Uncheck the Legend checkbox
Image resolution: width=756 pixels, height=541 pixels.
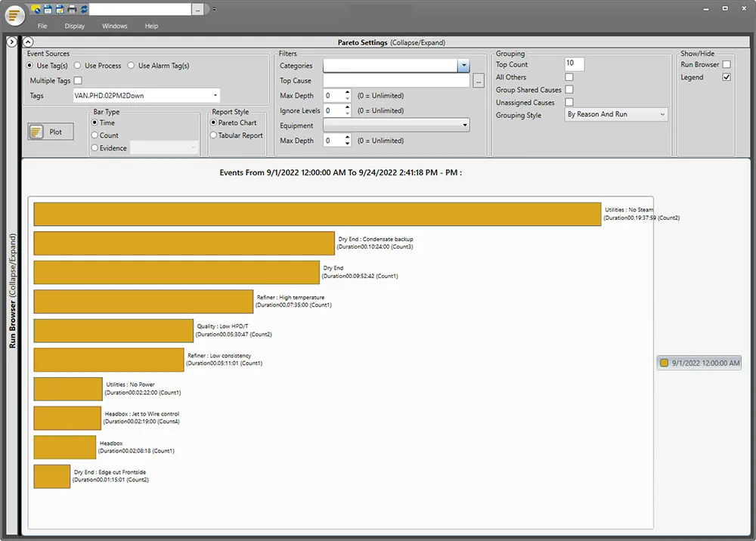(x=727, y=77)
